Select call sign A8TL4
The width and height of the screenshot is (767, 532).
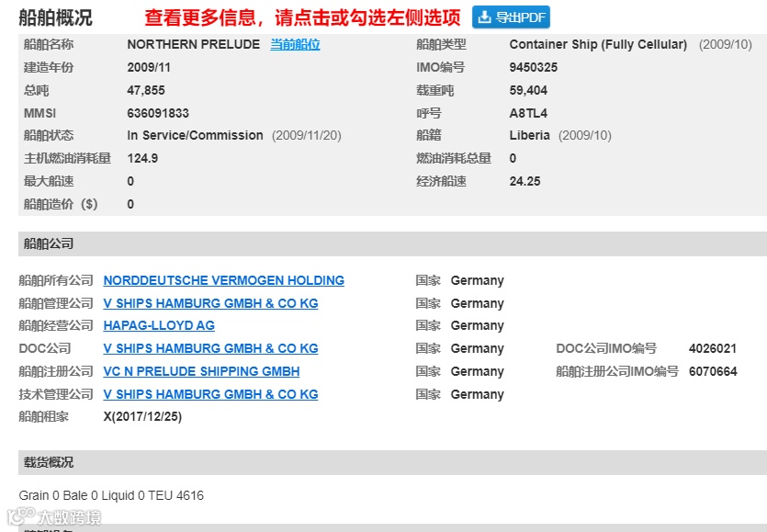pos(528,113)
